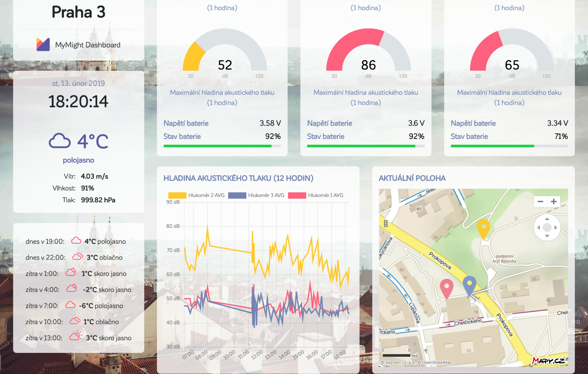Zoom out the map with minus button
This screenshot has width=588, height=374.
(x=540, y=202)
